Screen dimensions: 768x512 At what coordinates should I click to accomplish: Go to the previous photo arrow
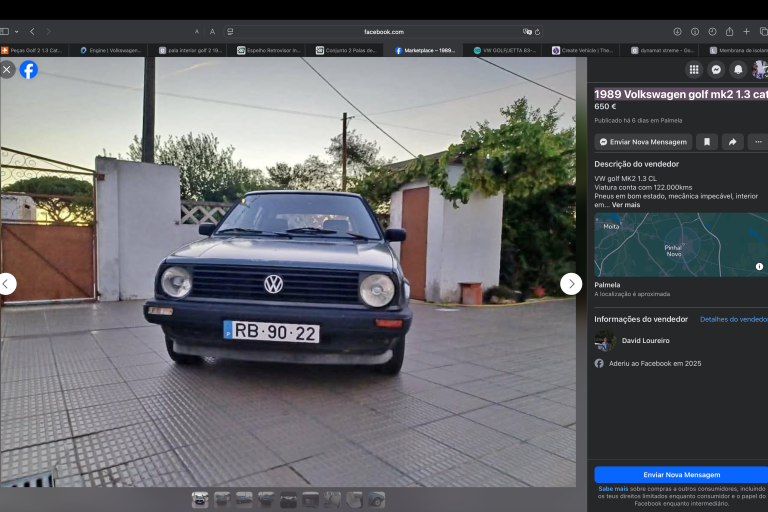6,284
